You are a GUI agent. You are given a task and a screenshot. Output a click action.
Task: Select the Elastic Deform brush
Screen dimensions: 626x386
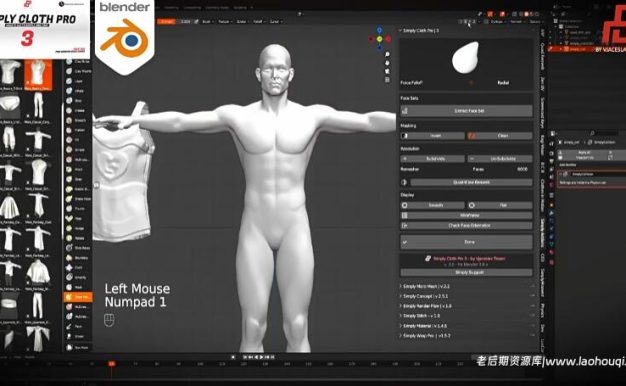click(78, 189)
